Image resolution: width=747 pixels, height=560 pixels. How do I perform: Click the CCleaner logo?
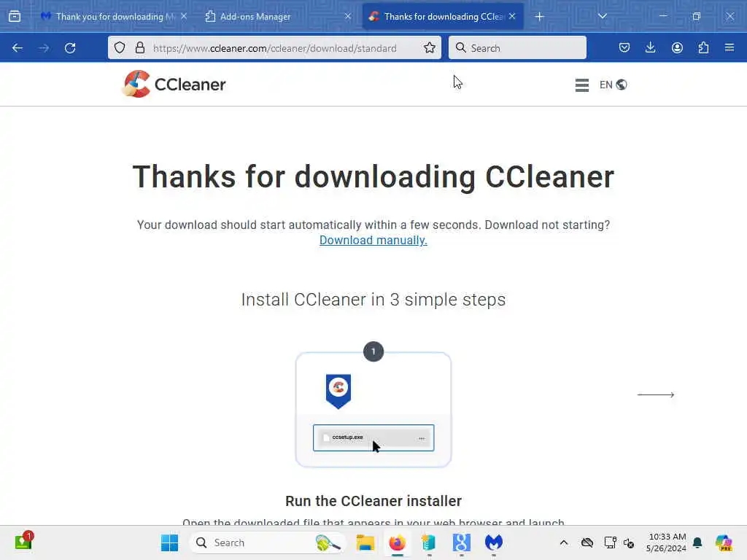174,84
